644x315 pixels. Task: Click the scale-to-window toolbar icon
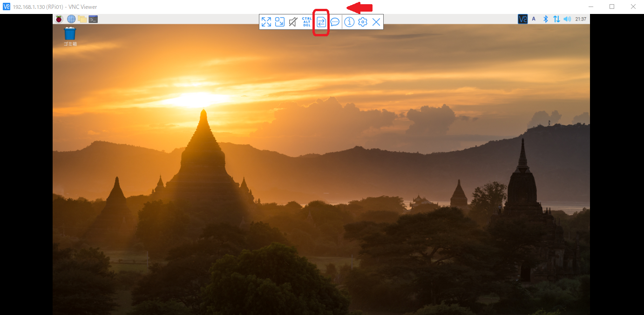click(x=280, y=22)
